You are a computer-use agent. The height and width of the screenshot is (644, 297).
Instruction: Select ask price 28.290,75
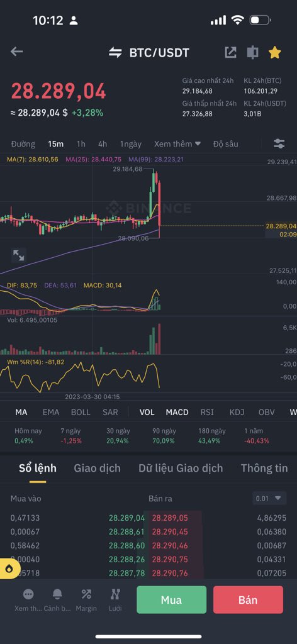[x=170, y=559]
